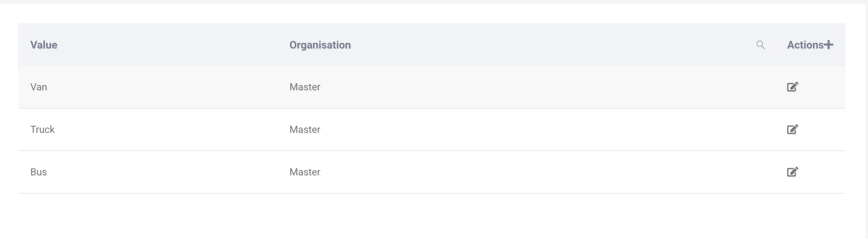Image resolution: width=868 pixels, height=238 pixels.
Task: Select the Bus value cell
Action: (x=39, y=172)
